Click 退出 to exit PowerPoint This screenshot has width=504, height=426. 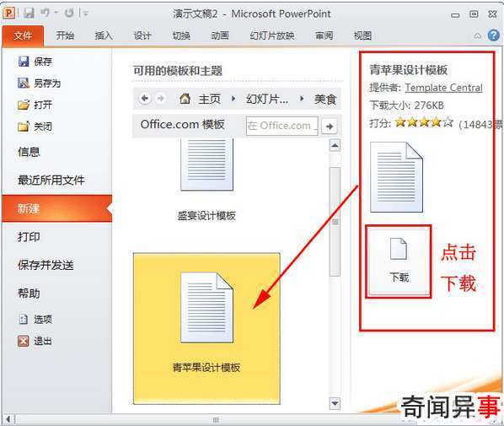click(35, 341)
